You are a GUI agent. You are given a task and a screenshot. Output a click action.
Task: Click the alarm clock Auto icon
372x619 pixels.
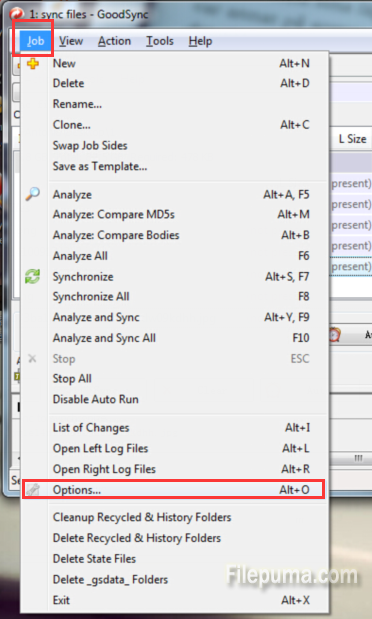pos(334,335)
